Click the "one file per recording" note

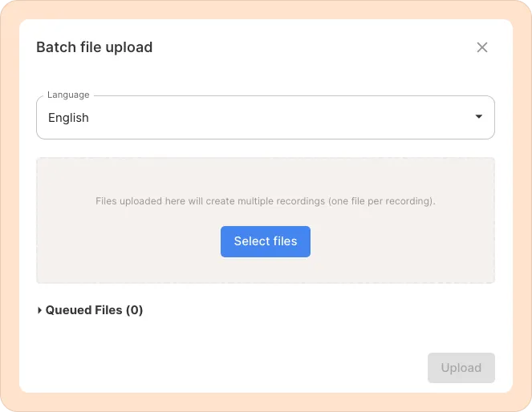click(x=382, y=201)
